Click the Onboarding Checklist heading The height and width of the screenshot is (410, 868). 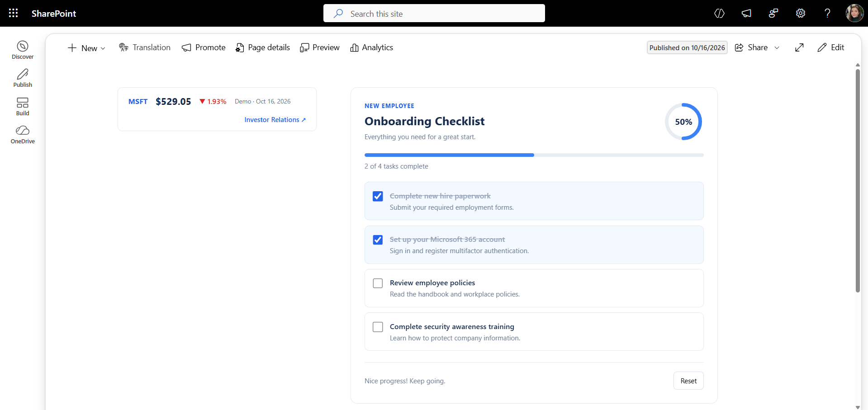425,121
